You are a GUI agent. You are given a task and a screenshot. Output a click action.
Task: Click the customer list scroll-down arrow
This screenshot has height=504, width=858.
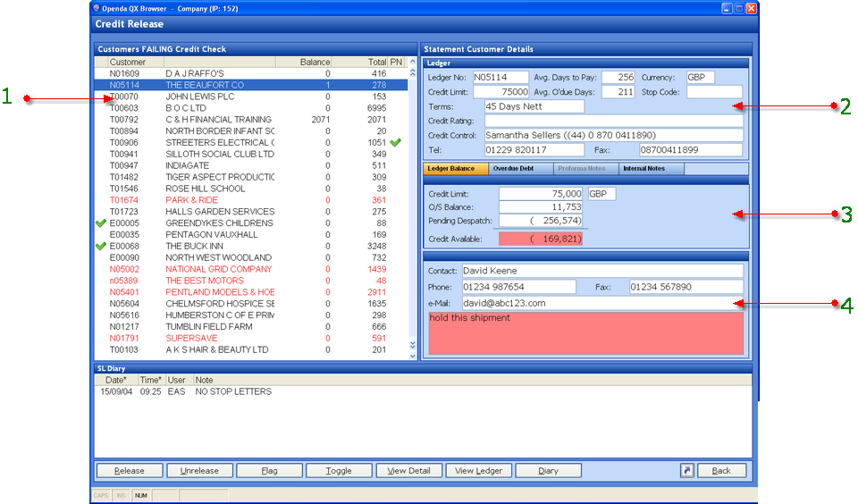tap(413, 356)
